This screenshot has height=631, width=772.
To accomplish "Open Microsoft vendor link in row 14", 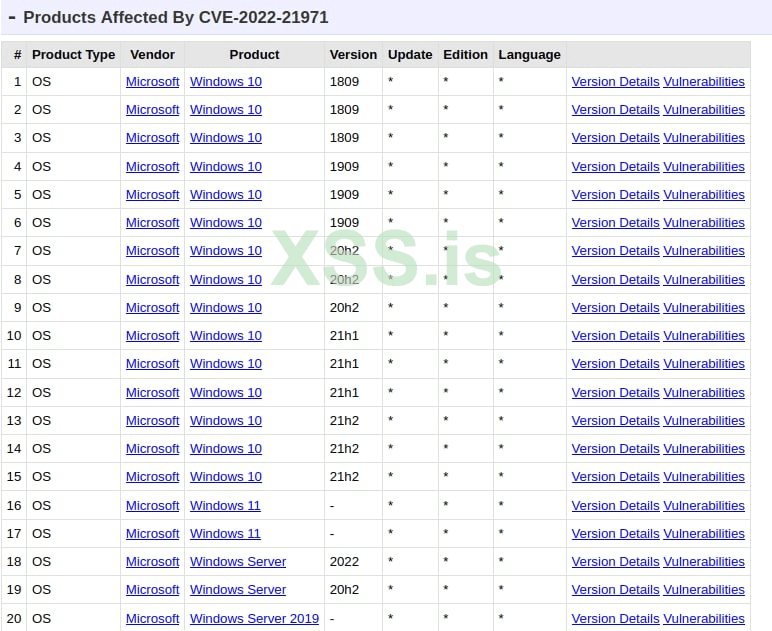I will [153, 449].
